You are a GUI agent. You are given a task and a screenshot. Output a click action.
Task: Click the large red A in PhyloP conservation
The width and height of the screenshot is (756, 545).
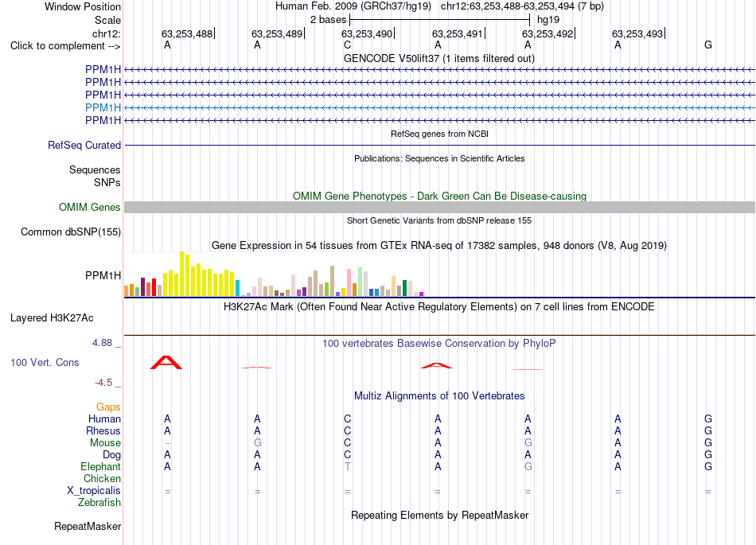point(166,362)
